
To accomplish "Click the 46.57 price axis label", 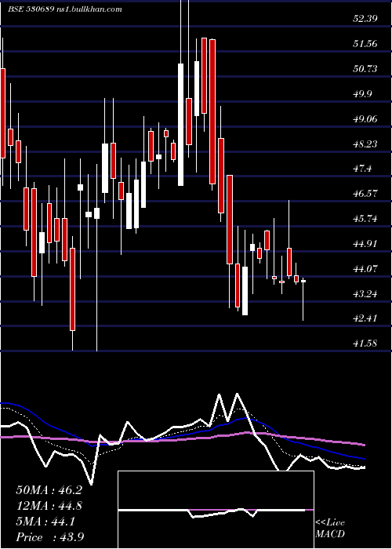I will click(365, 194).
